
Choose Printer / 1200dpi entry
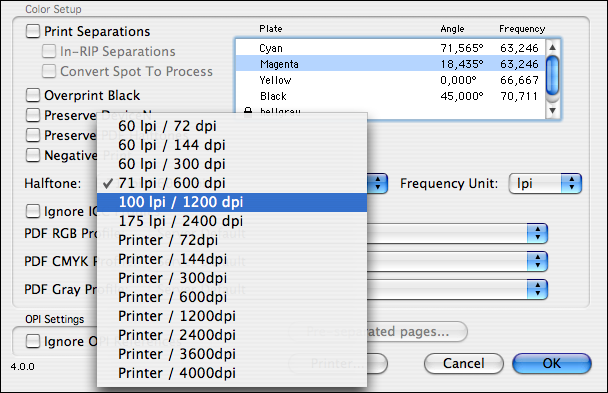coord(232,316)
